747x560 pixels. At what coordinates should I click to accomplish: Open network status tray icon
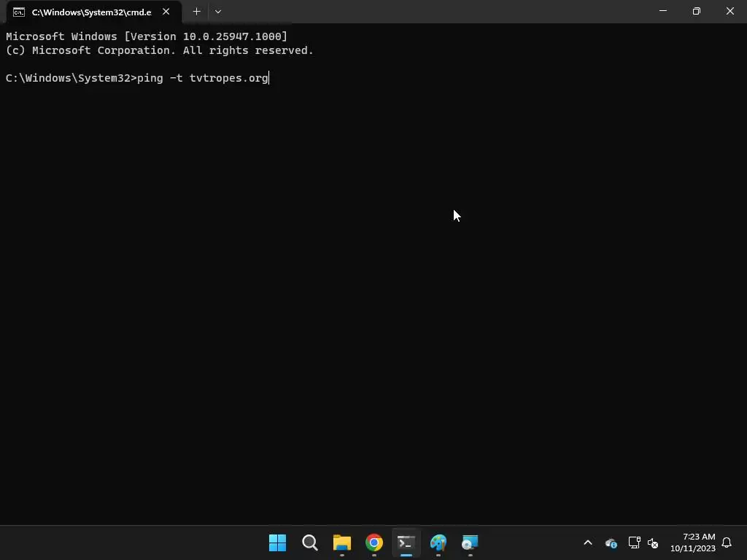[x=634, y=542]
